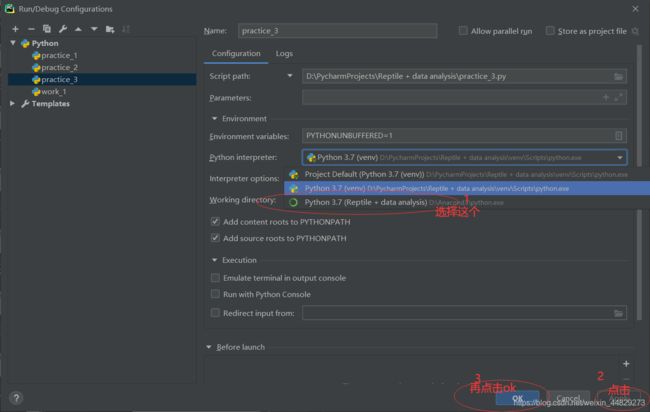Move configuration up arrow
650x412 pixels.
point(78,29)
